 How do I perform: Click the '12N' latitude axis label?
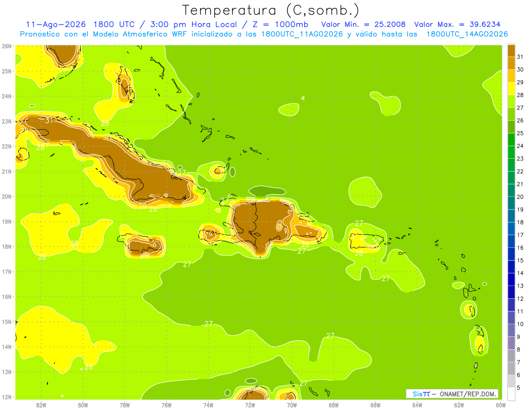click(6, 397)
